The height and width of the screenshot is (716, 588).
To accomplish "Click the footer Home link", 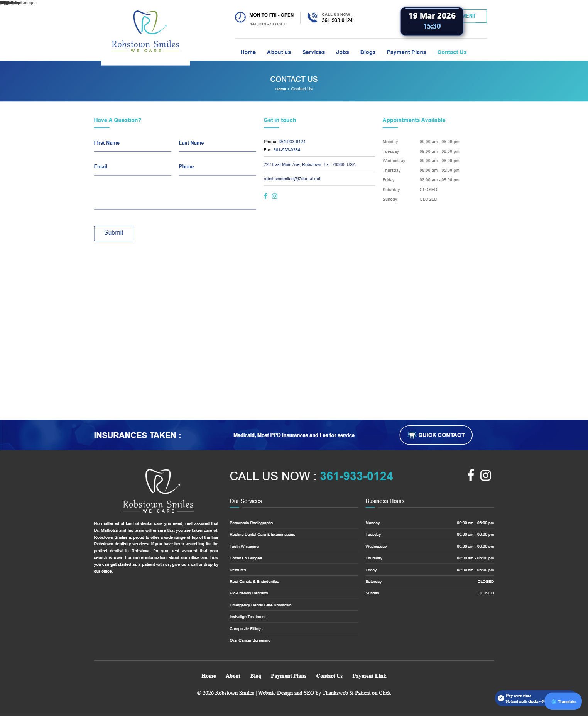I will 209,676.
